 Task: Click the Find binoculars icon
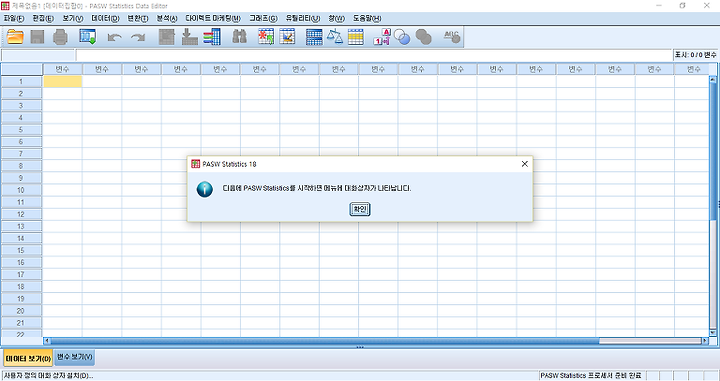coord(240,36)
